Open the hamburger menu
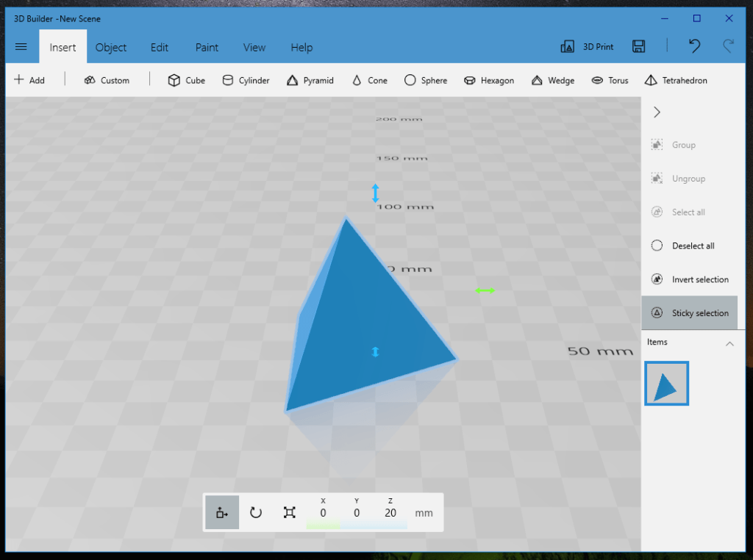This screenshot has height=560, width=753. 21,46
